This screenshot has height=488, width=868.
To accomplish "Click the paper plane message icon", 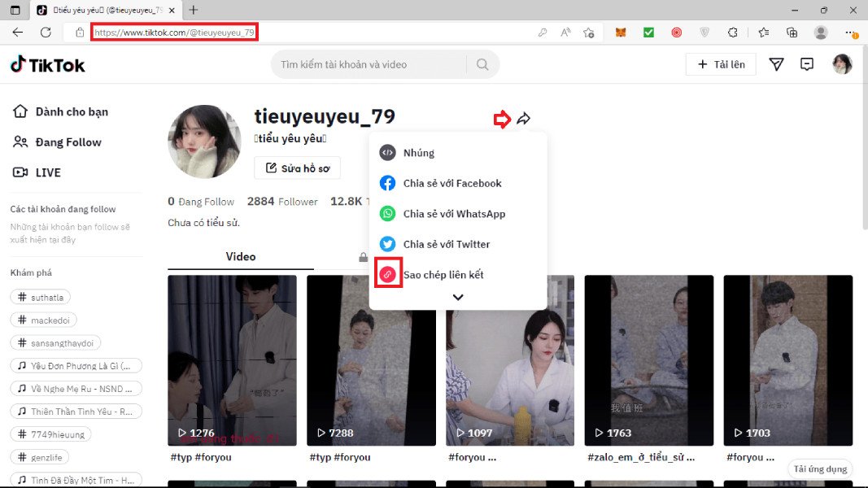I will tap(775, 63).
